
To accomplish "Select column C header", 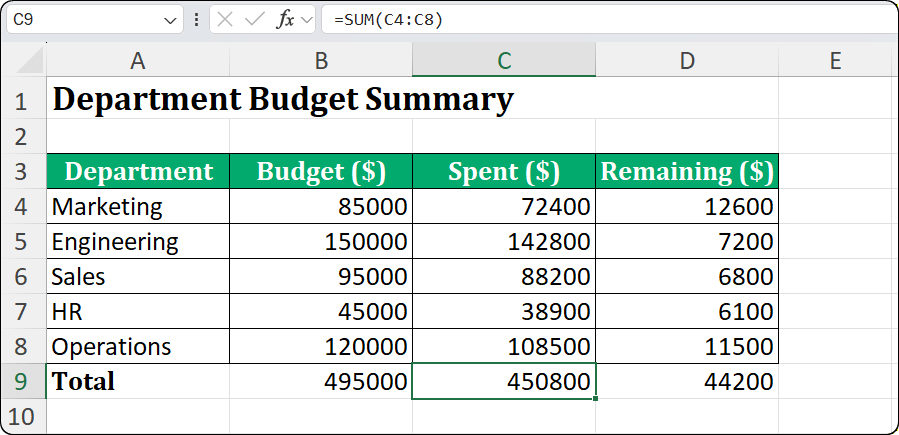I will (x=504, y=61).
